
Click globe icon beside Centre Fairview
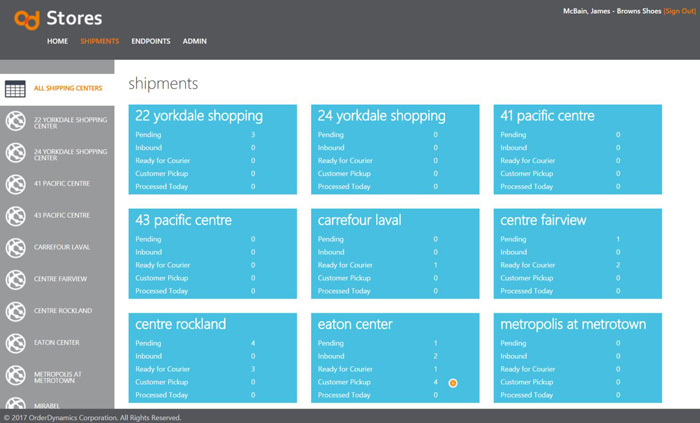click(x=16, y=280)
